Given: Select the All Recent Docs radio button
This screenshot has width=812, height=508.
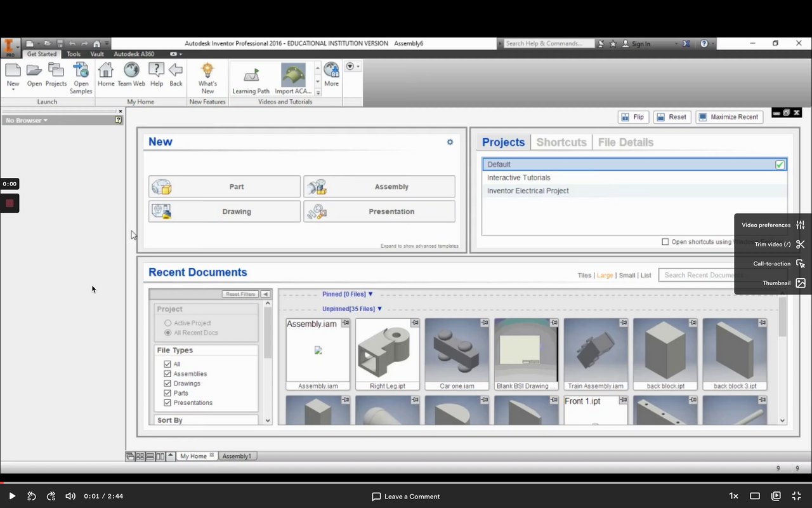Looking at the screenshot, I should tap(167, 333).
